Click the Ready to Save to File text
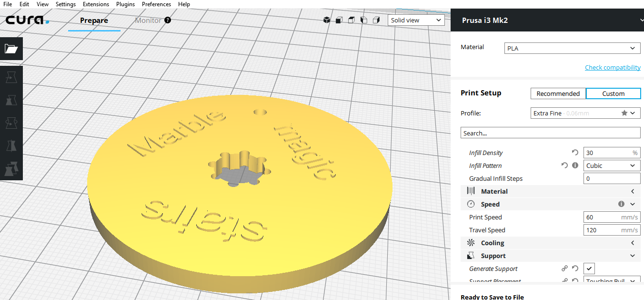This screenshot has height=300, width=644. point(492,297)
